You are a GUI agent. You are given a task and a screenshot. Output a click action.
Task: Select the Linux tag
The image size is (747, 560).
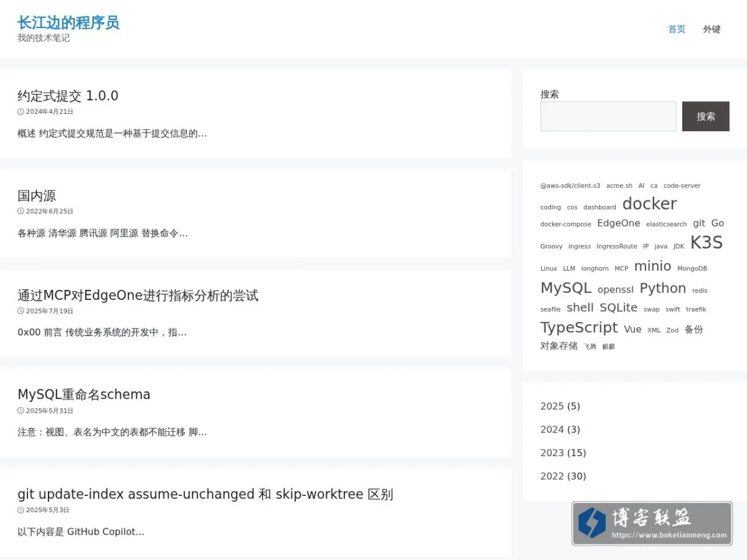(548, 269)
